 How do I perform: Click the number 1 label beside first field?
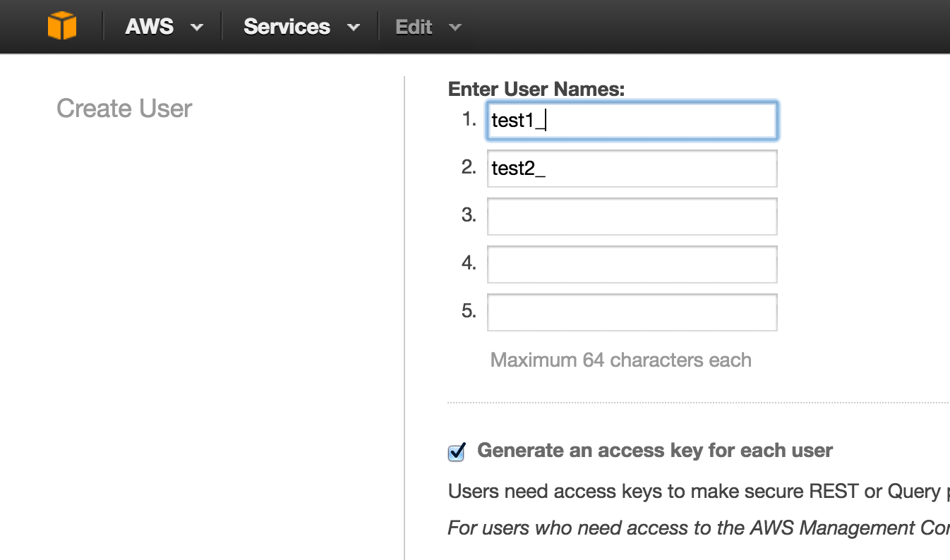click(x=469, y=120)
